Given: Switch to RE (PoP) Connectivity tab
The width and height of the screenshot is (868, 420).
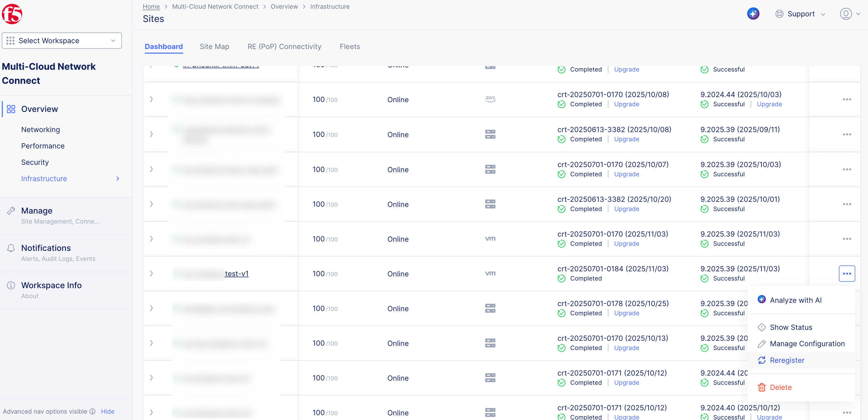Looking at the screenshot, I should [284, 46].
